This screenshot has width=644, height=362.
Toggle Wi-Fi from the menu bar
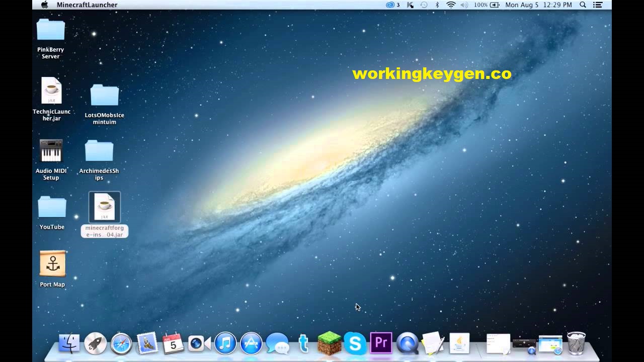point(451,5)
